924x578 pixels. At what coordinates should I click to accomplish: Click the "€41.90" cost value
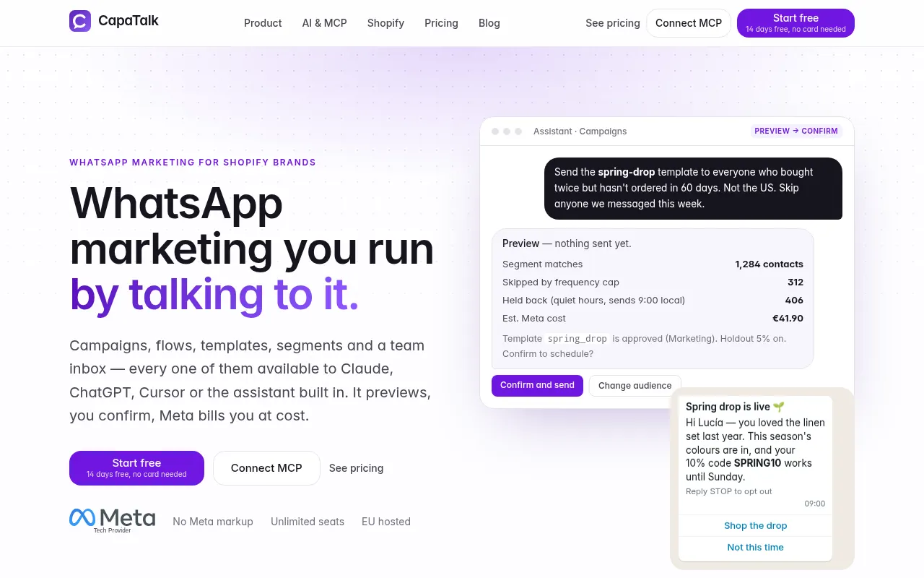click(788, 319)
